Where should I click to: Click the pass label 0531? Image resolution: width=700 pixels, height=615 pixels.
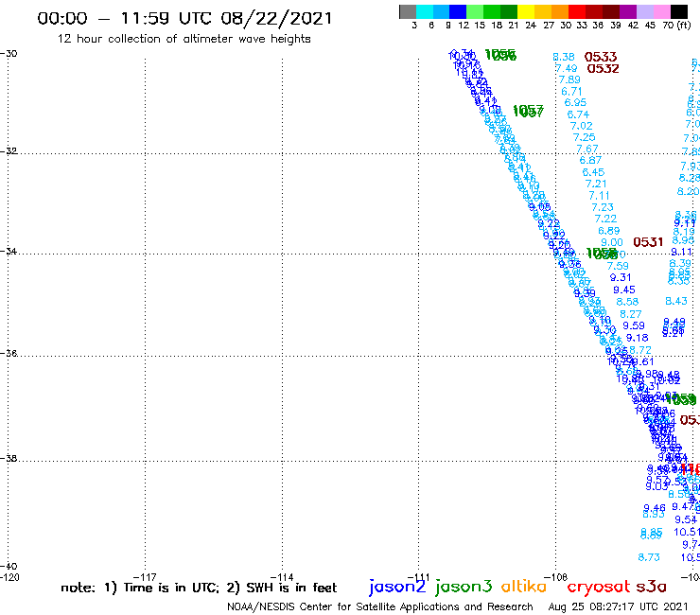pyautogui.click(x=648, y=242)
